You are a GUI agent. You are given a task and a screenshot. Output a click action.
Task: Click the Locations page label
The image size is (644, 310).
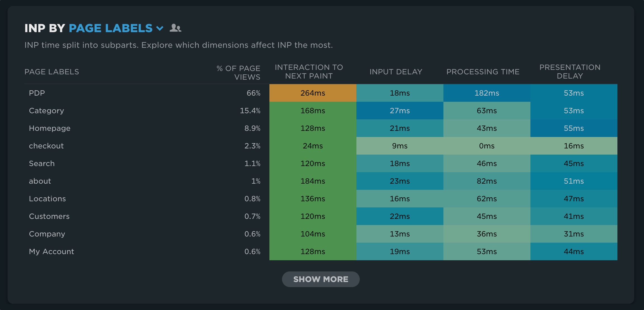click(x=47, y=199)
